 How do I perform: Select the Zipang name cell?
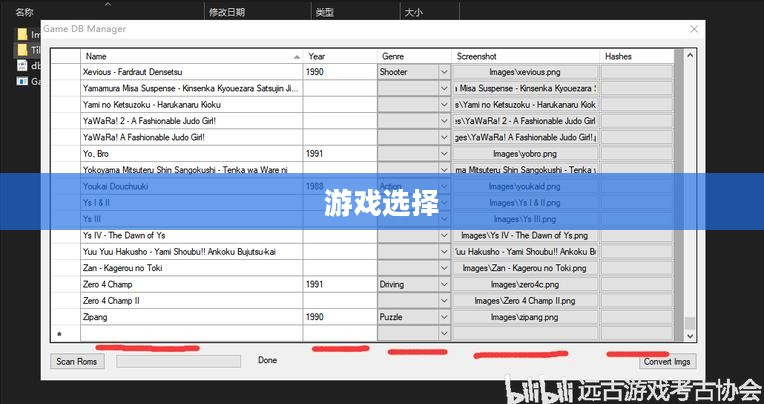(x=191, y=317)
